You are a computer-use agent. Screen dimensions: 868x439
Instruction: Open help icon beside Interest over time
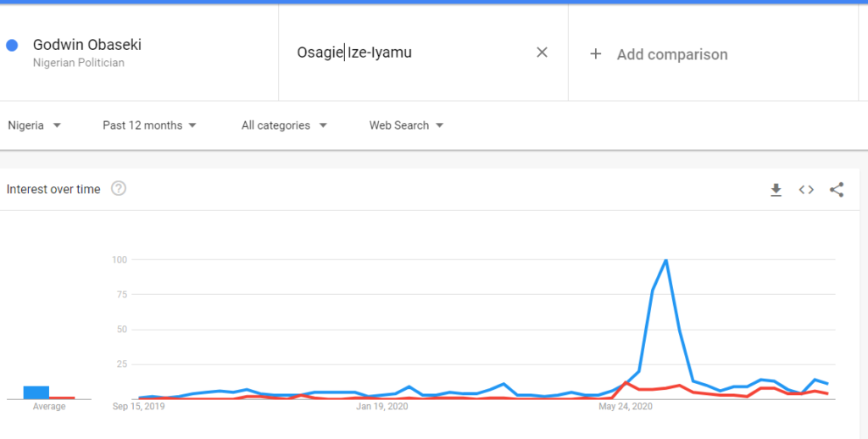119,189
